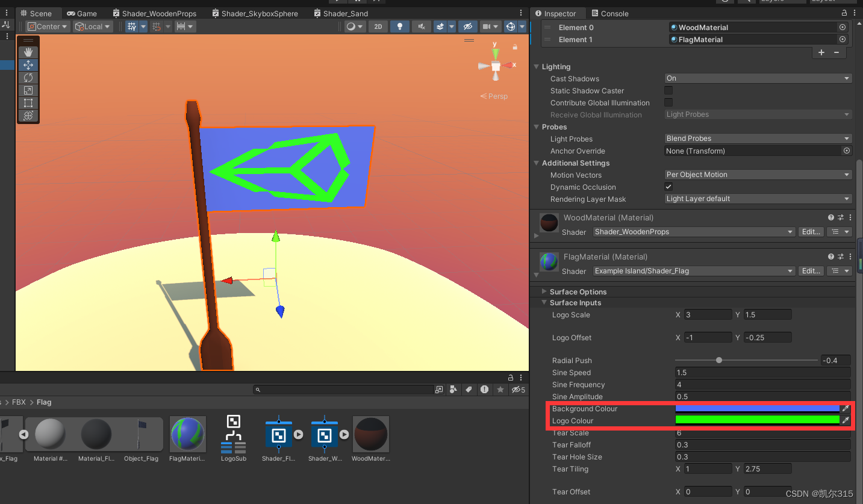Enable Static Shadow Caster checkbox
The image size is (863, 504).
pyautogui.click(x=668, y=90)
